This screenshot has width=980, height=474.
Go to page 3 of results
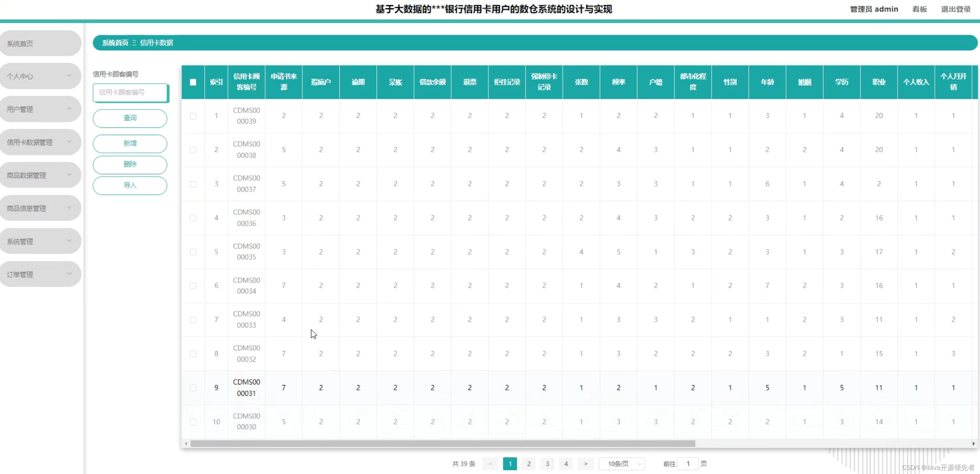(x=547, y=464)
